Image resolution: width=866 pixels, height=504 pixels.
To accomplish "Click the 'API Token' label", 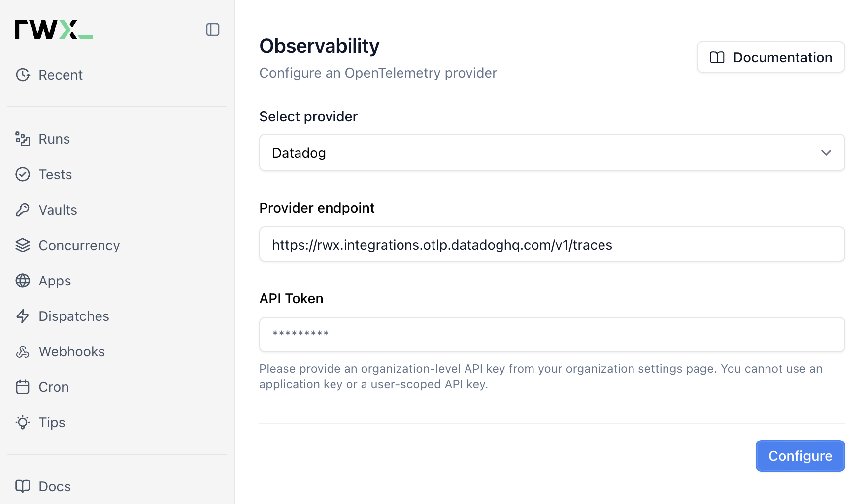I will pyautogui.click(x=291, y=298).
